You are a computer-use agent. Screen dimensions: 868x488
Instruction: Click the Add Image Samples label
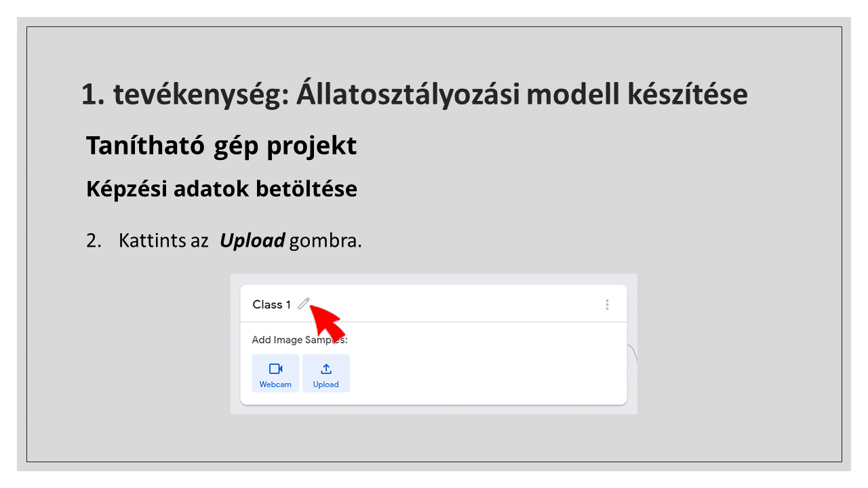pyautogui.click(x=299, y=340)
